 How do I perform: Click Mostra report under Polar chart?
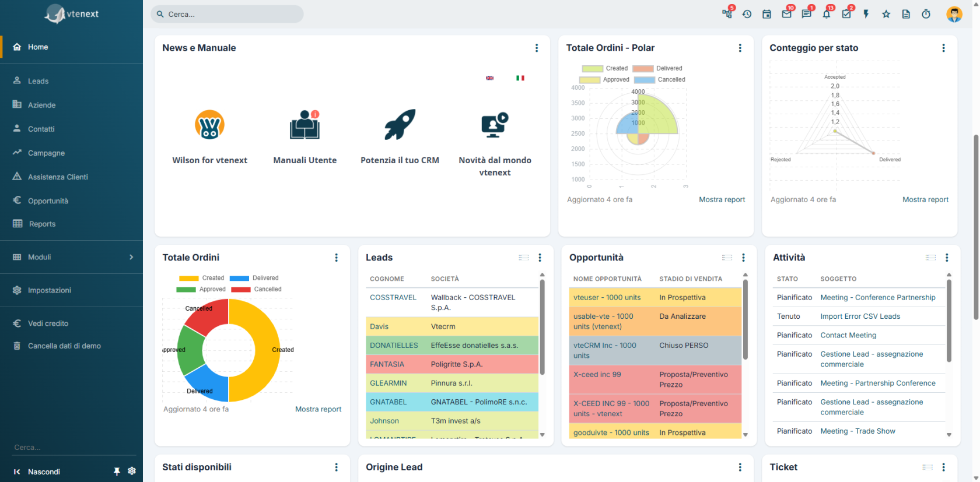tap(722, 199)
